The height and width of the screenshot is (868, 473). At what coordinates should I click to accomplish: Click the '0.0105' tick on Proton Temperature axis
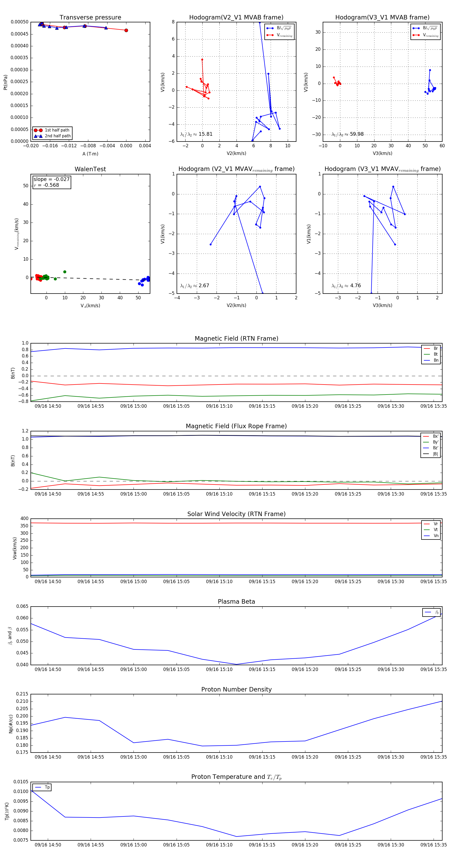point(21,782)
